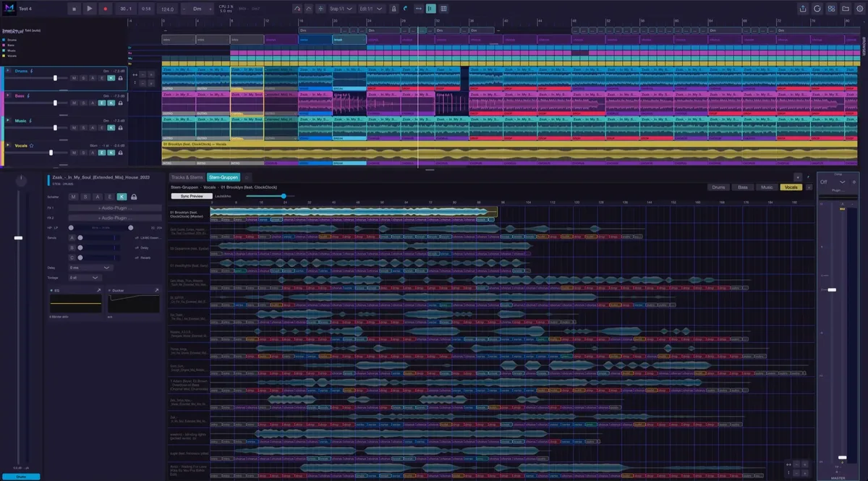Viewport: 868px width, 481px height.
Task: Open the four-squares grid view icon
Action: [831, 9]
